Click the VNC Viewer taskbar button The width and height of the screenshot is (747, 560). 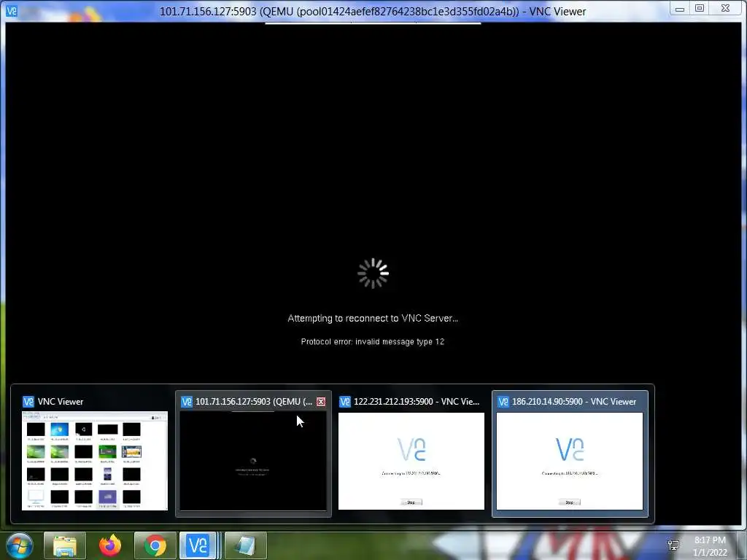coord(198,545)
